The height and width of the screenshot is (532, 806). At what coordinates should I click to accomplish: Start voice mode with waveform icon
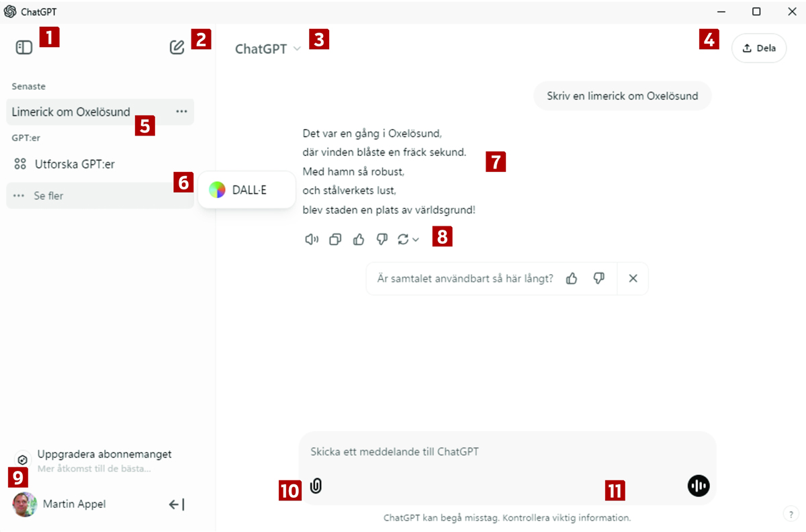coord(699,486)
